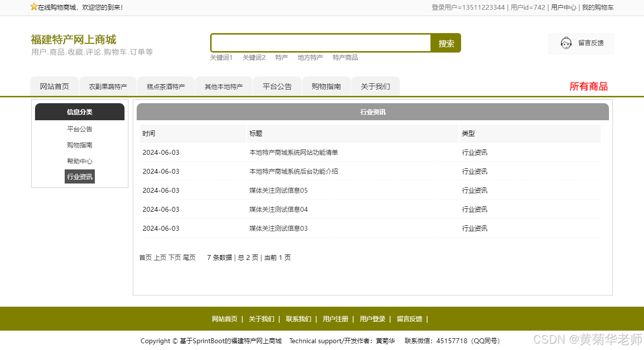Image resolution: width=644 pixels, height=350 pixels.
Task: Open article 本地特产商城系统后台功能介绍
Action: tap(294, 171)
